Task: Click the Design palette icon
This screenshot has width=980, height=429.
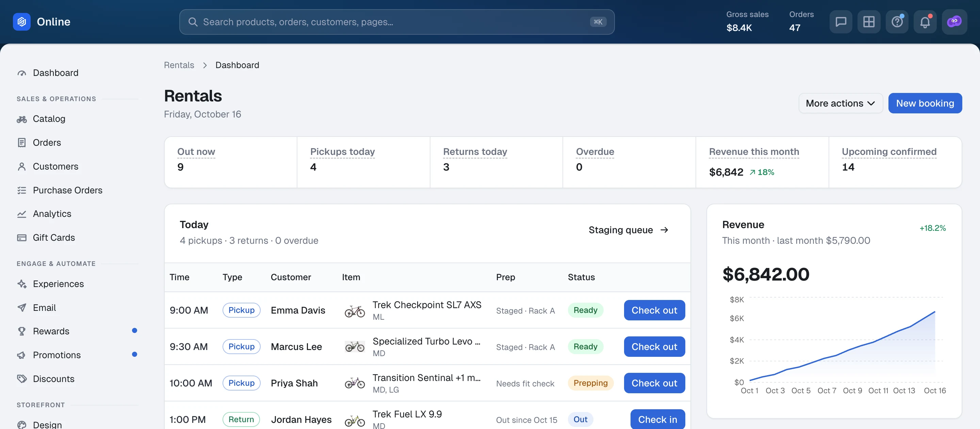Action: pos(22,425)
